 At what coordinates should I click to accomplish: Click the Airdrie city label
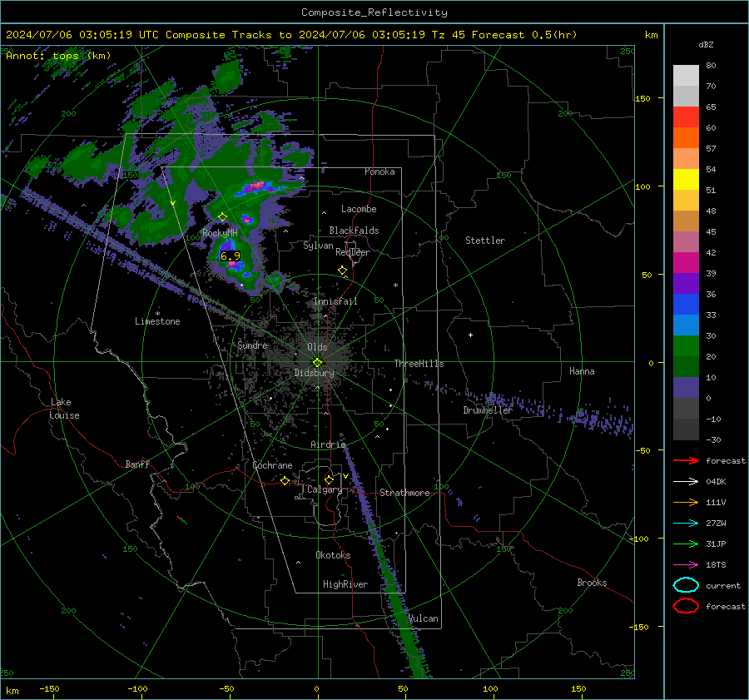[328, 444]
